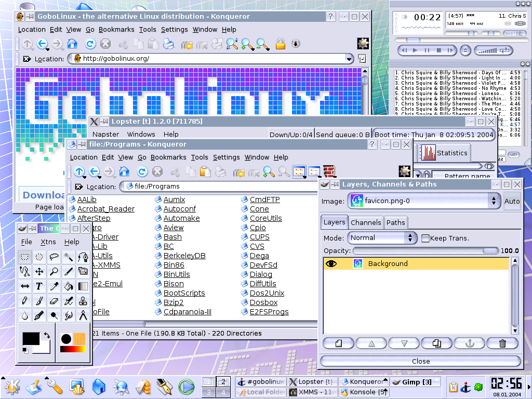Hide the Background layer via eye icon
This screenshot has height=399, width=532.
coord(331,263)
